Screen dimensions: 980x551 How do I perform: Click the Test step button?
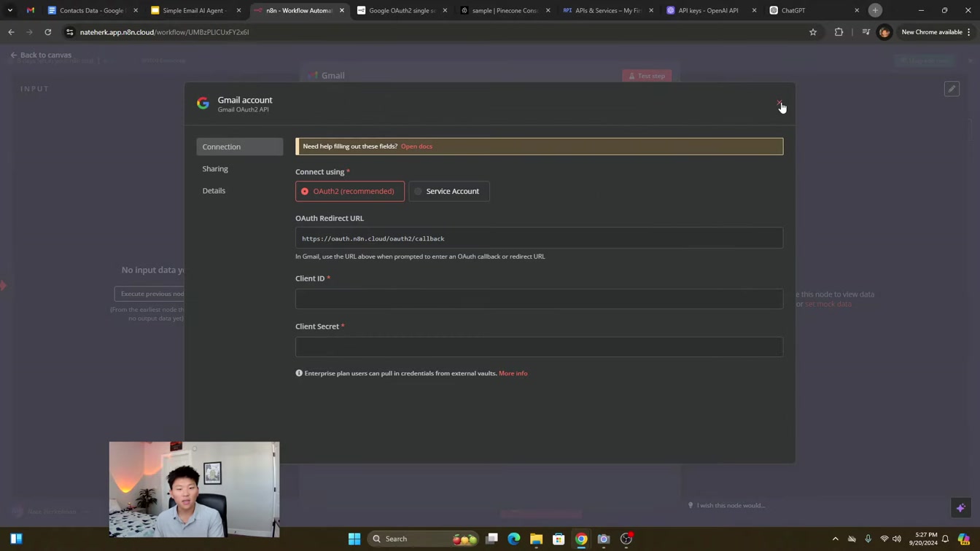tap(647, 76)
